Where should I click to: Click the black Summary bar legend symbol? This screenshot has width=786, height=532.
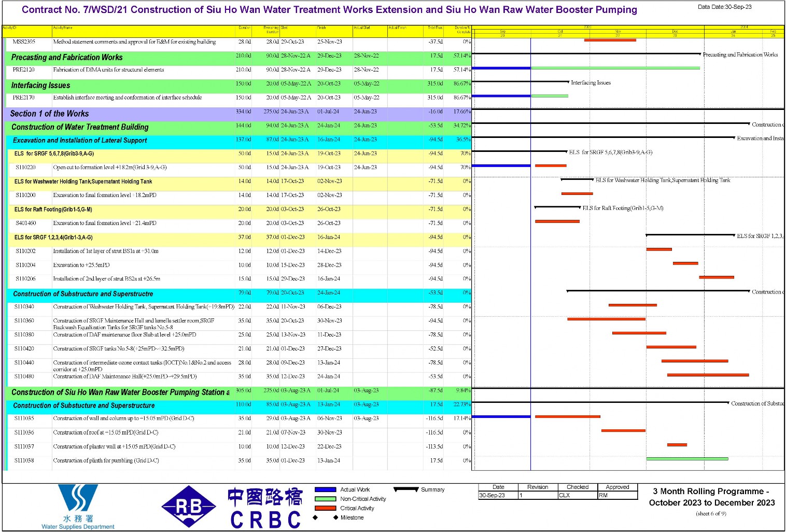pos(406,489)
